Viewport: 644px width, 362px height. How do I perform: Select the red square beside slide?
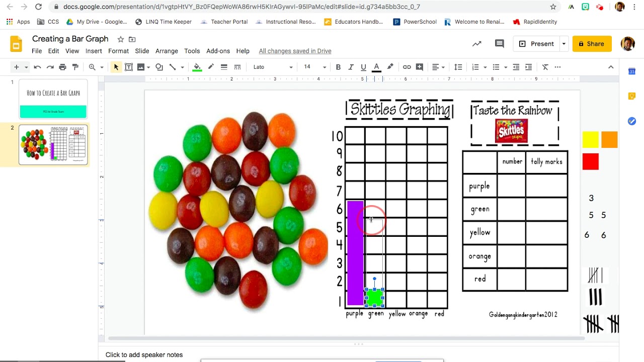[591, 161]
